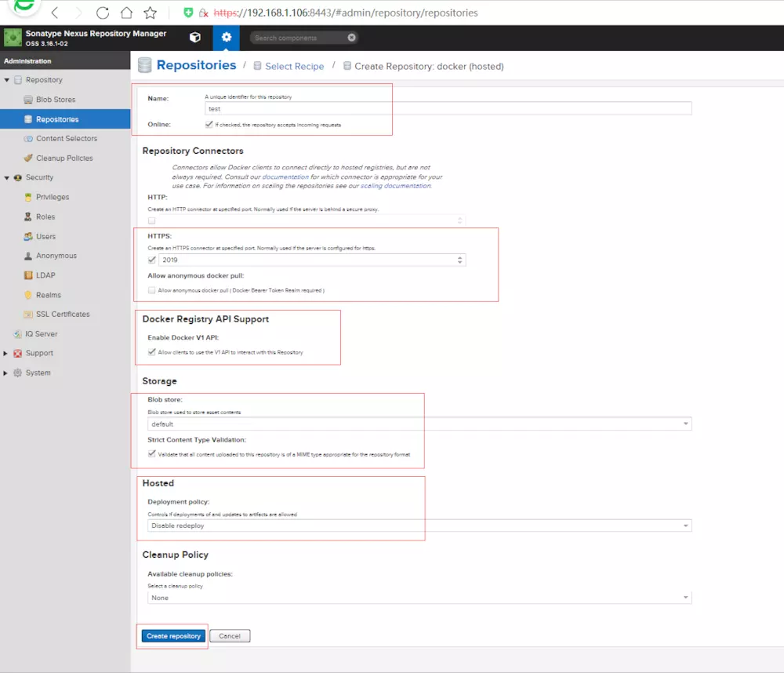The height and width of the screenshot is (673, 784).
Task: Adjust the HTTP port spinner arrows
Action: (x=459, y=220)
